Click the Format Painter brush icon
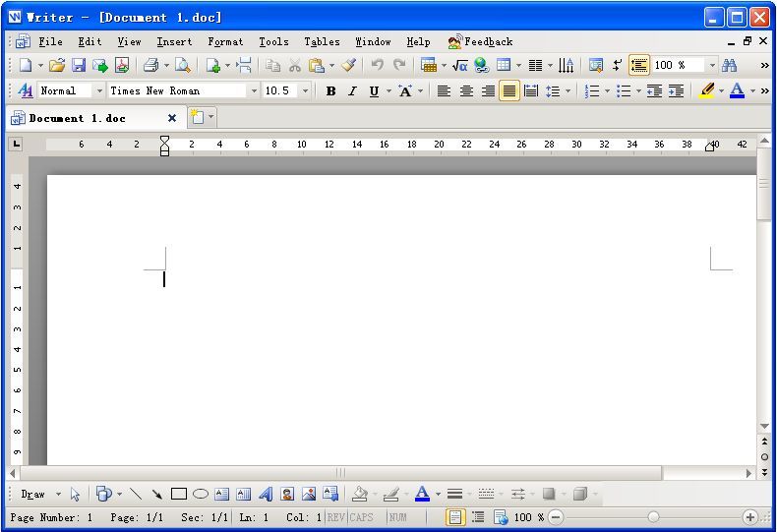The image size is (777, 532). pyautogui.click(x=348, y=65)
